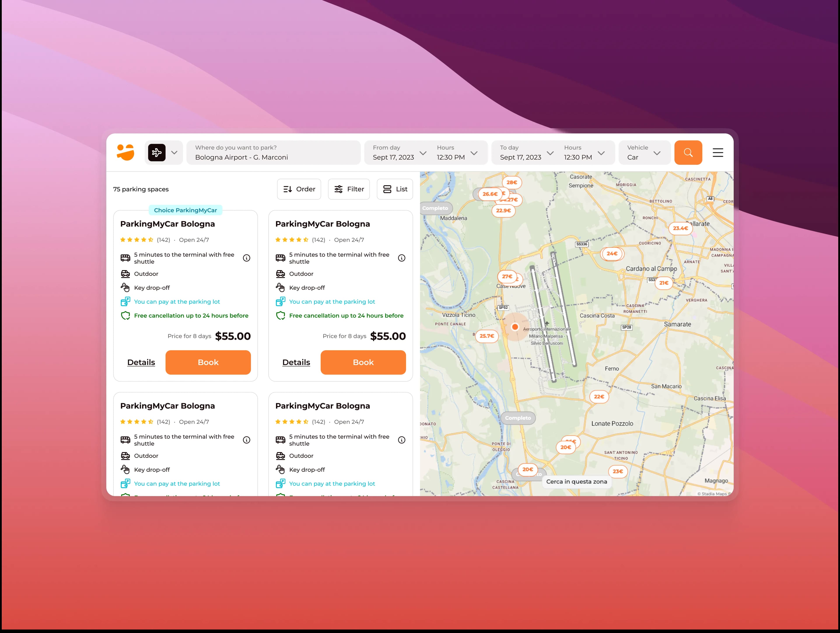Open the Filter options
The image size is (840, 633).
349,189
